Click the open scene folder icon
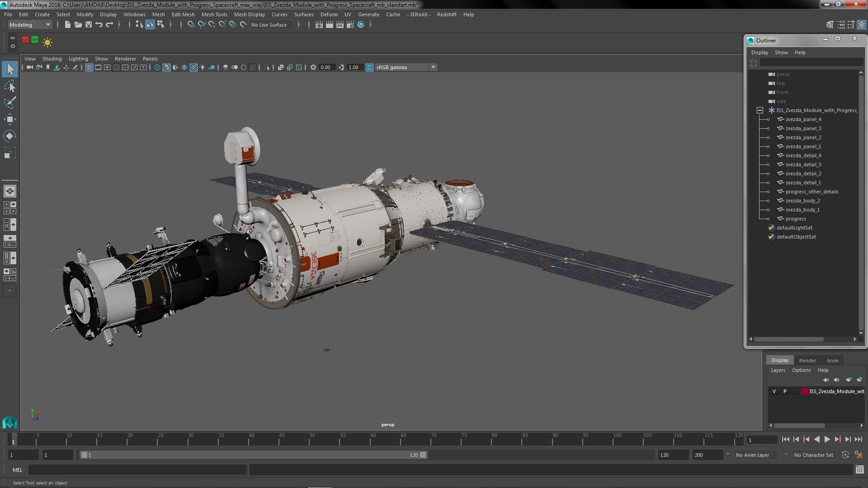Image resolution: width=868 pixels, height=488 pixels. click(78, 25)
